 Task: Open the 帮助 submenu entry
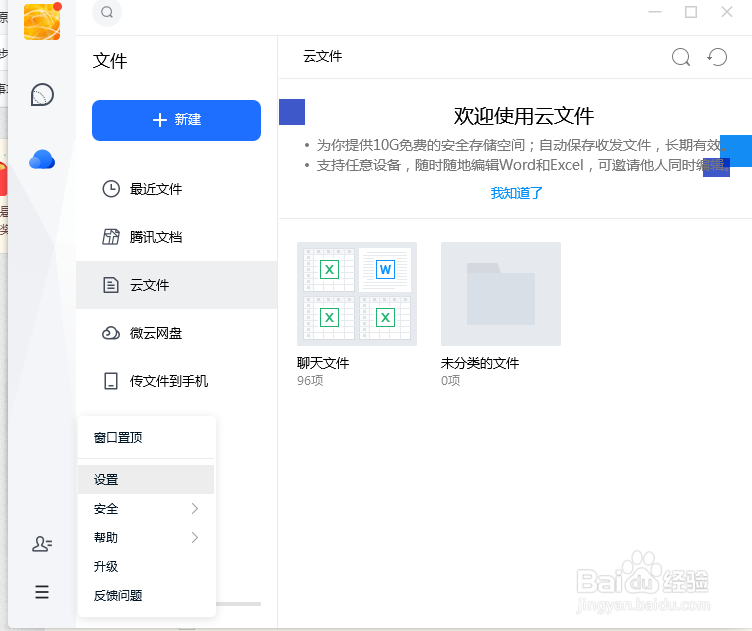coord(146,538)
